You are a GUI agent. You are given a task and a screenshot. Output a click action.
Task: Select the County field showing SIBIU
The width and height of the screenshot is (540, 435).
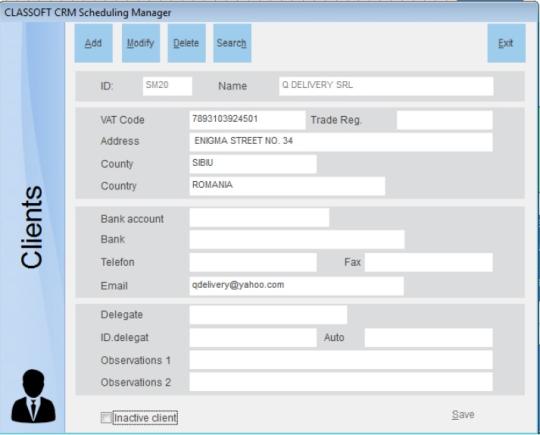pyautogui.click(x=253, y=164)
